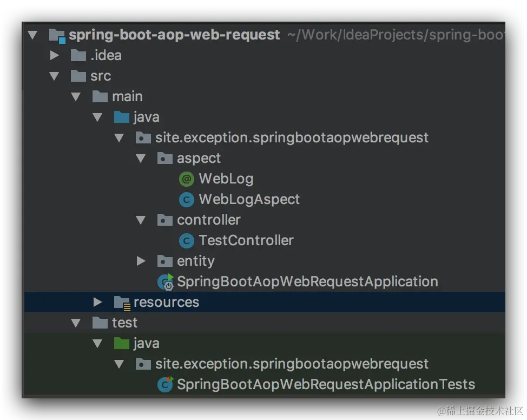Select the java label under test
This screenshot has height=420, width=527.
146,344
